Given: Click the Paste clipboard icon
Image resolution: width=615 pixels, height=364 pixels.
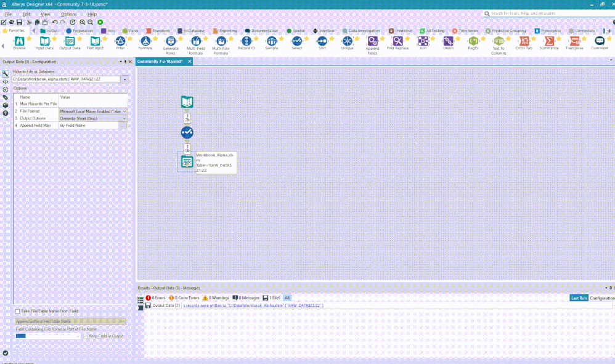Looking at the screenshot, I should coord(45,22).
